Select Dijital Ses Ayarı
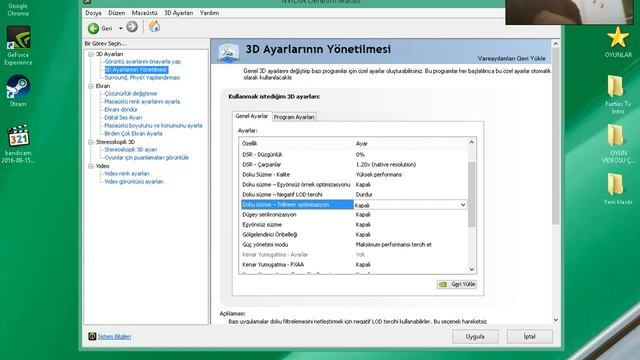Image resolution: width=640 pixels, height=360 pixels. 123,118
